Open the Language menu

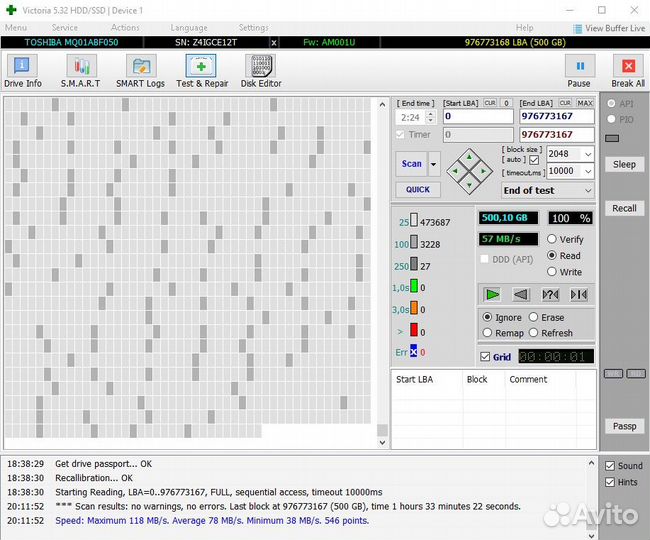coord(189,28)
